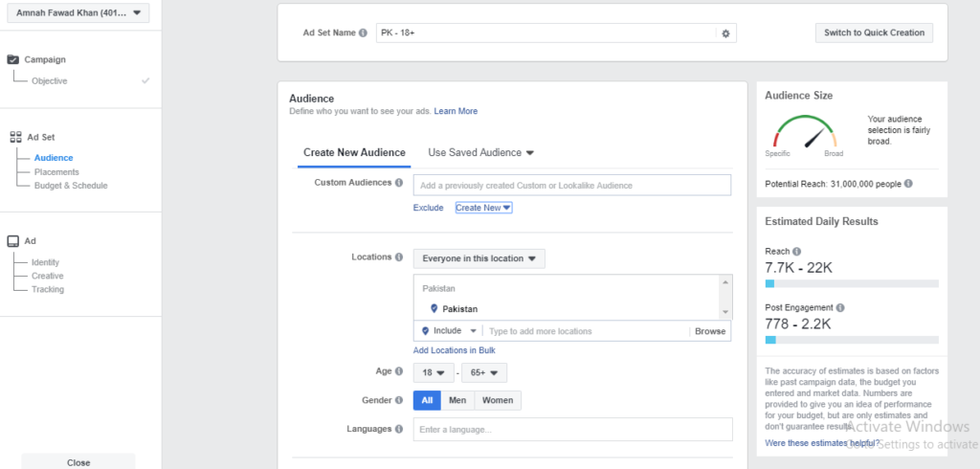The width and height of the screenshot is (980, 469).
Task: Click the Post Engagement info icon
Action: coord(840,307)
